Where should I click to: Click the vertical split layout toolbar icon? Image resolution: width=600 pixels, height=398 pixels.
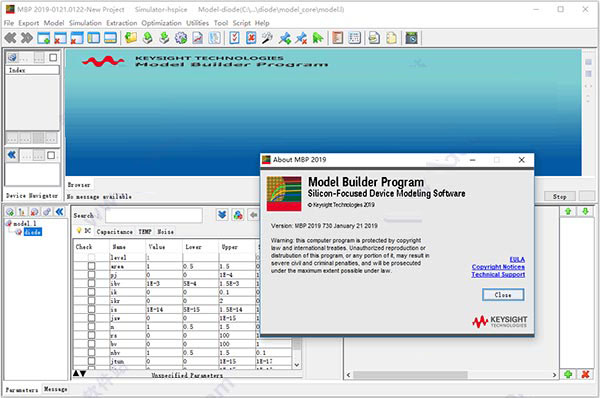93,38
